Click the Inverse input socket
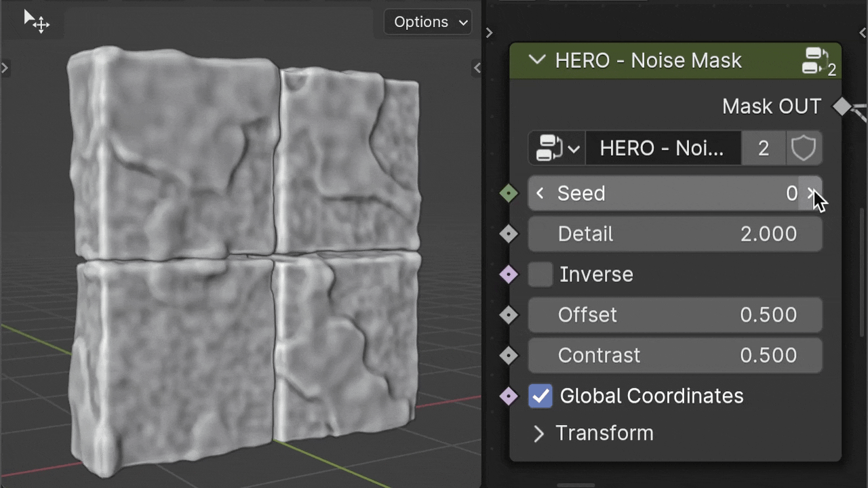Screen dimensions: 868x488 pyautogui.click(x=509, y=274)
